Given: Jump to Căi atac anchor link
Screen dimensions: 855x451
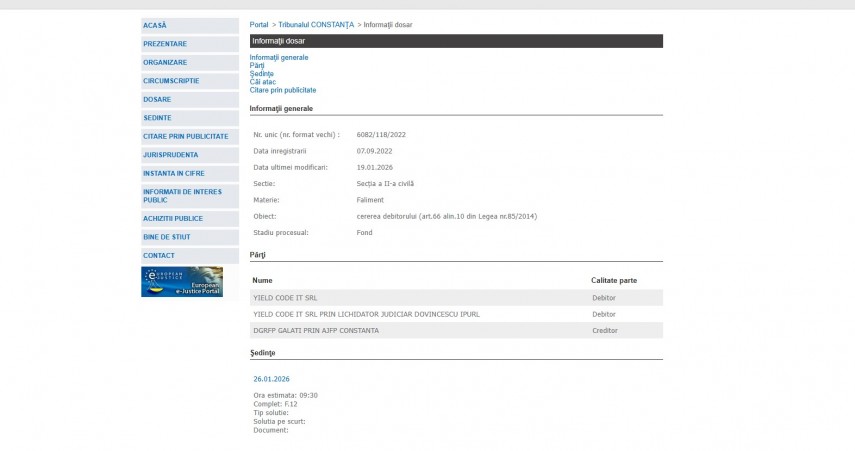Looking at the screenshot, I should 263,82.
